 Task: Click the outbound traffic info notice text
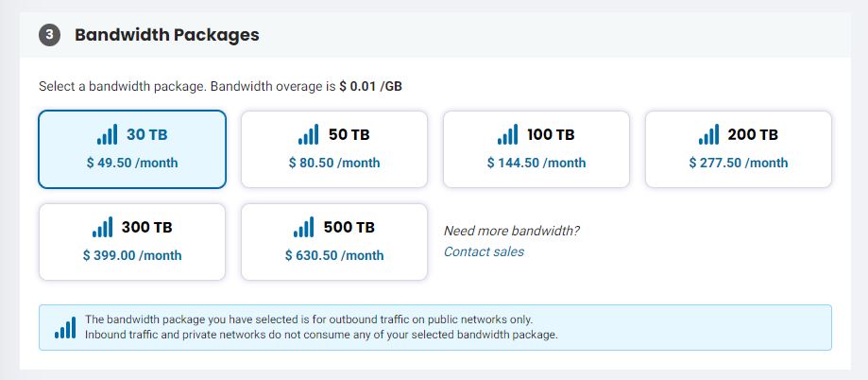tap(321, 327)
